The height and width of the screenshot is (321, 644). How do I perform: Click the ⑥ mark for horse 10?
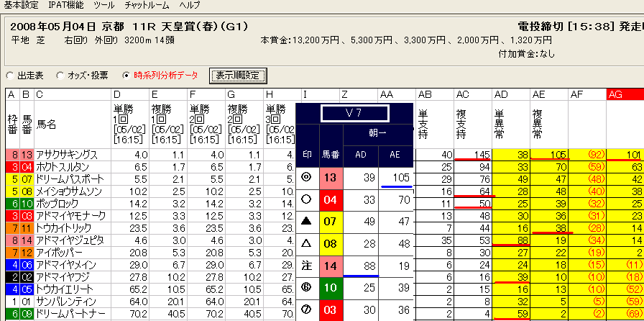tap(306, 288)
